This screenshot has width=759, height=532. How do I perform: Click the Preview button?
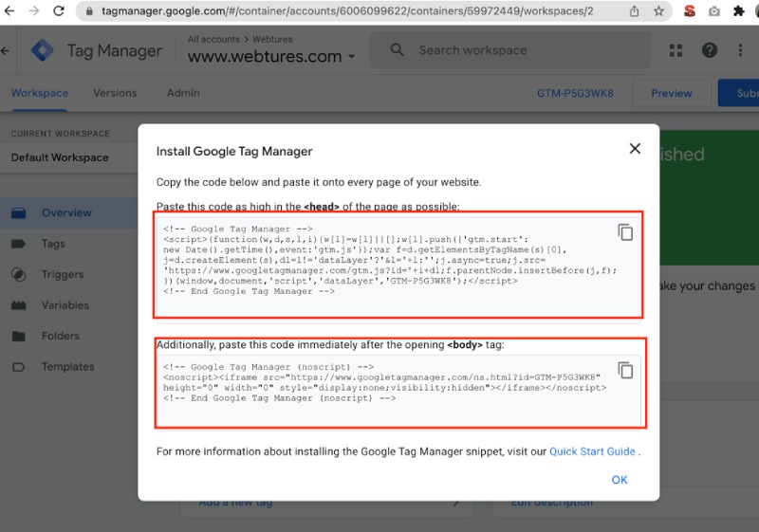pos(671,93)
